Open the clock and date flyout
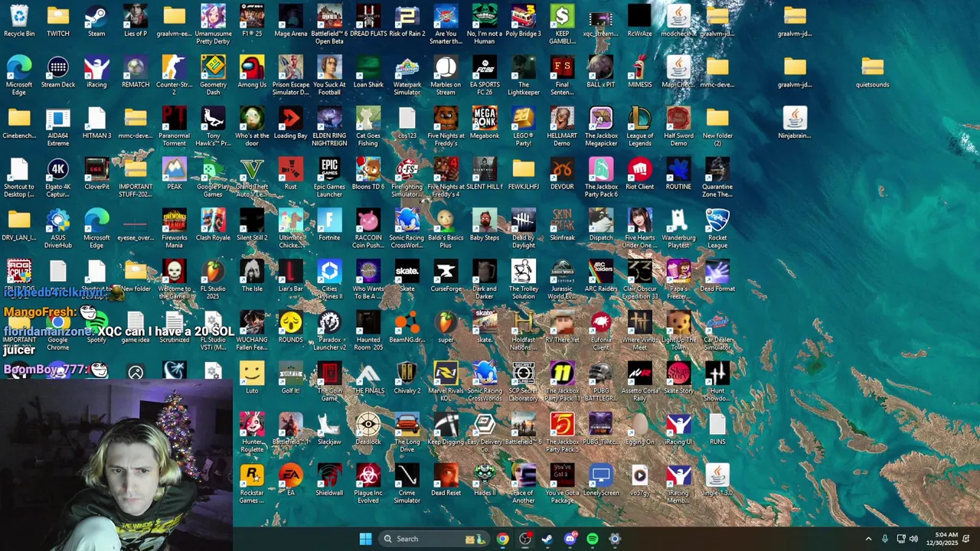The height and width of the screenshot is (551, 980). [x=941, y=539]
